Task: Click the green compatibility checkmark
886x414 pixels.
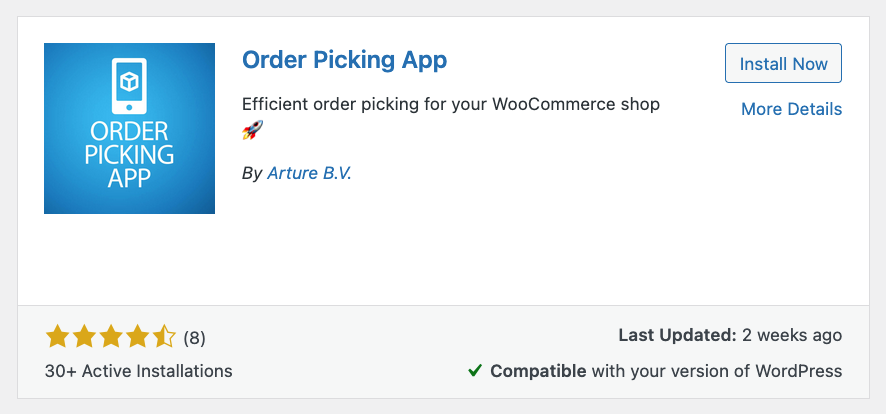Action: pyautogui.click(x=475, y=371)
